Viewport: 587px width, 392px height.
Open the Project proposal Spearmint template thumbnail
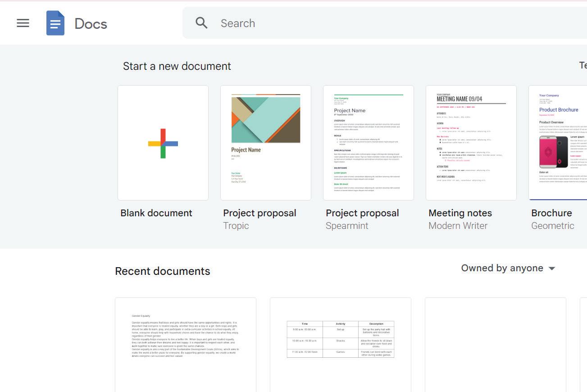[x=369, y=143]
